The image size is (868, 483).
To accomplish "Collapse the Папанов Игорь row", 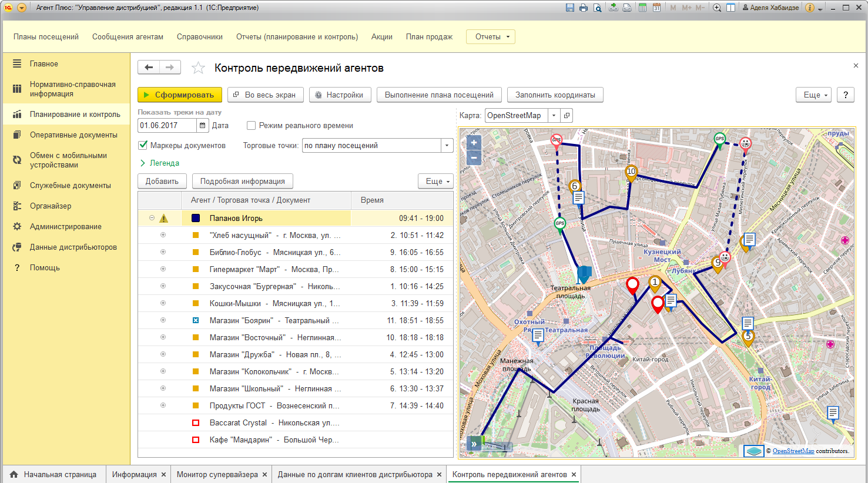I will click(x=152, y=218).
